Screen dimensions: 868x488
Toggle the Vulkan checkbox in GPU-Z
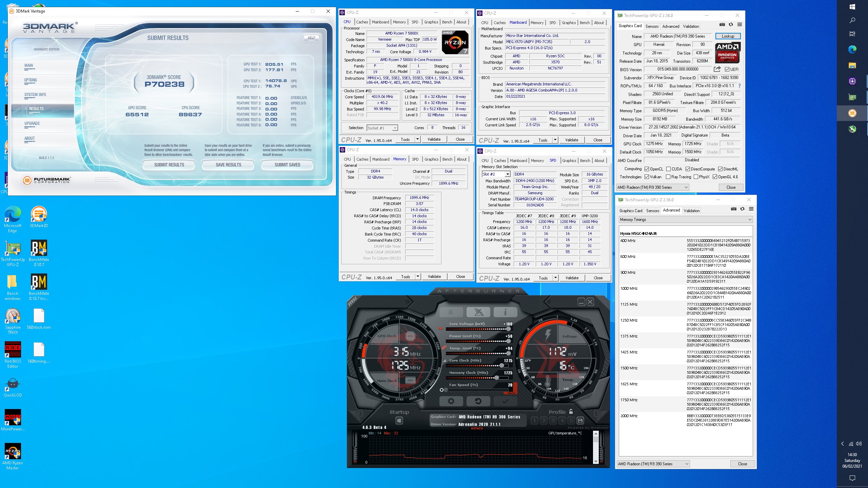tap(647, 177)
